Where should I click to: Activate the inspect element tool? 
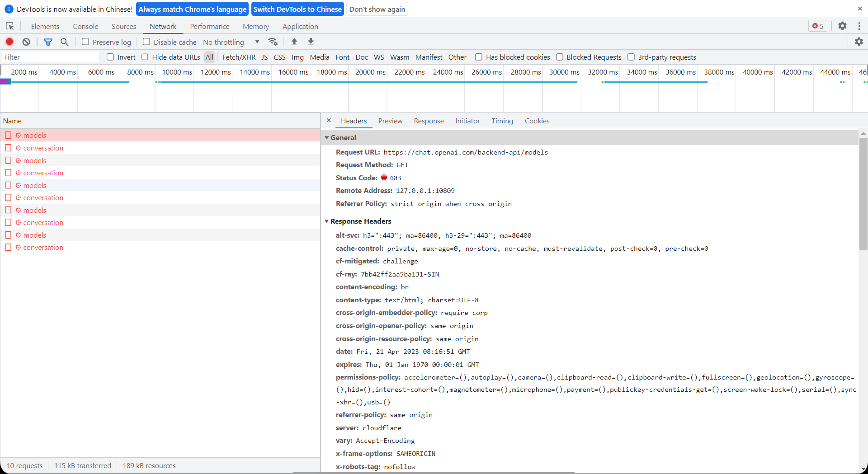tap(10, 26)
